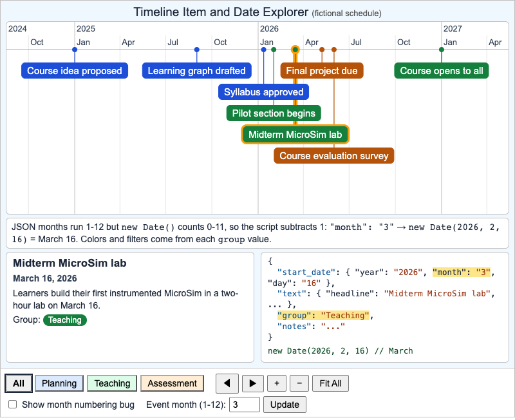Click the Midterm MicroSim lab detail heading
515x420 pixels.
point(70,263)
